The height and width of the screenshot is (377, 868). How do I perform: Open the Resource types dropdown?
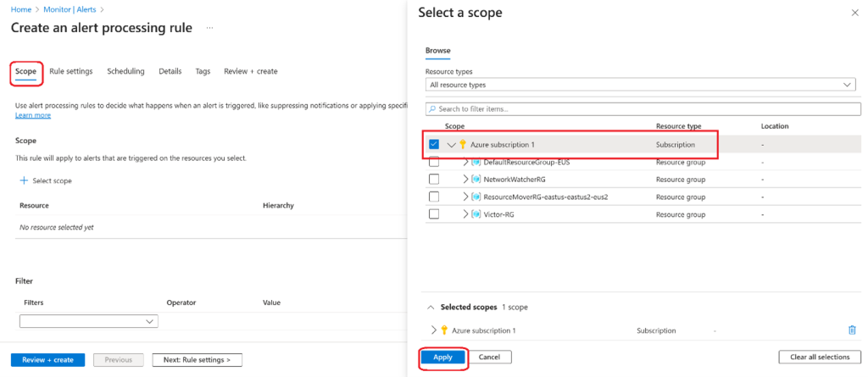click(x=641, y=85)
